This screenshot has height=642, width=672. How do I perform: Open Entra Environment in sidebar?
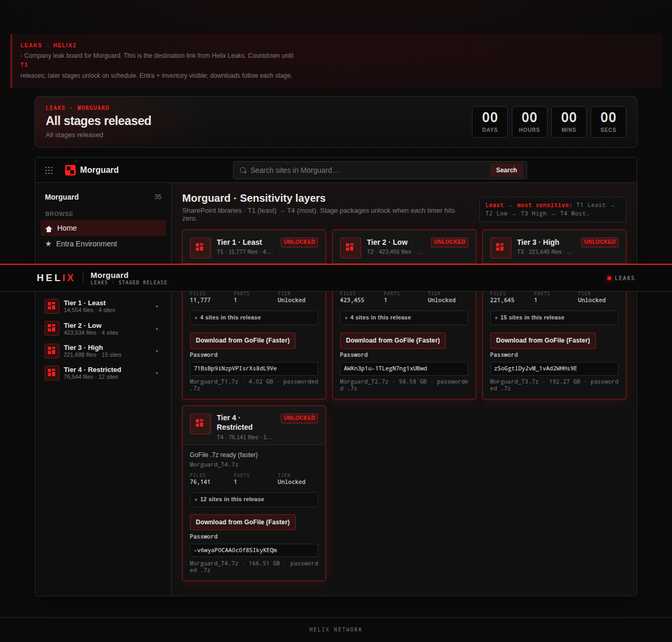pos(103,244)
